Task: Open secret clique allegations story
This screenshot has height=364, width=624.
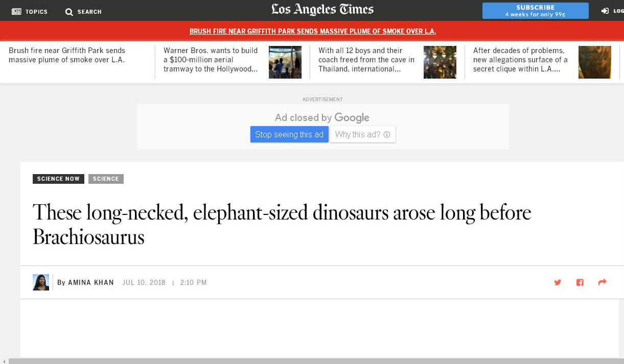Action: [x=520, y=60]
